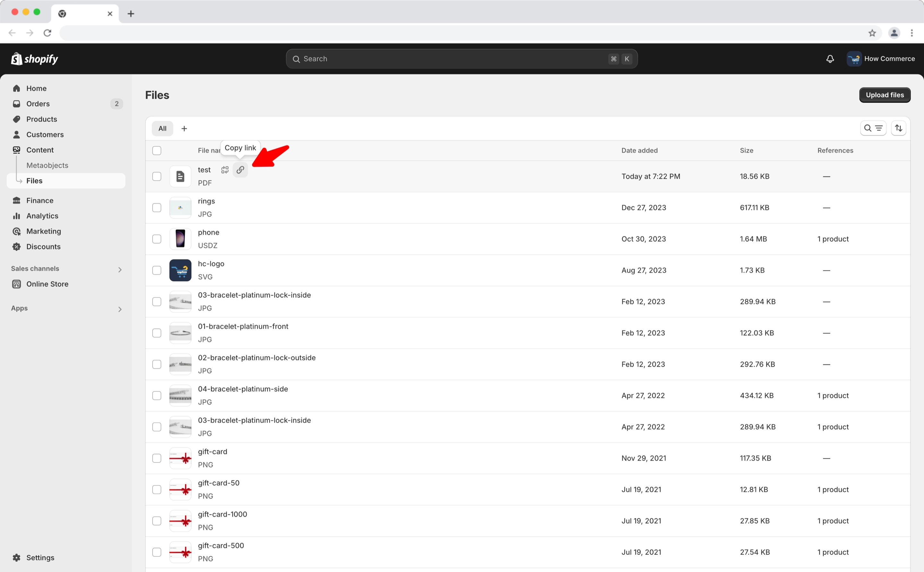The height and width of the screenshot is (572, 924).
Task: Click the file name 02-bracelet-platinum-lock-outside
Action: 257,358
